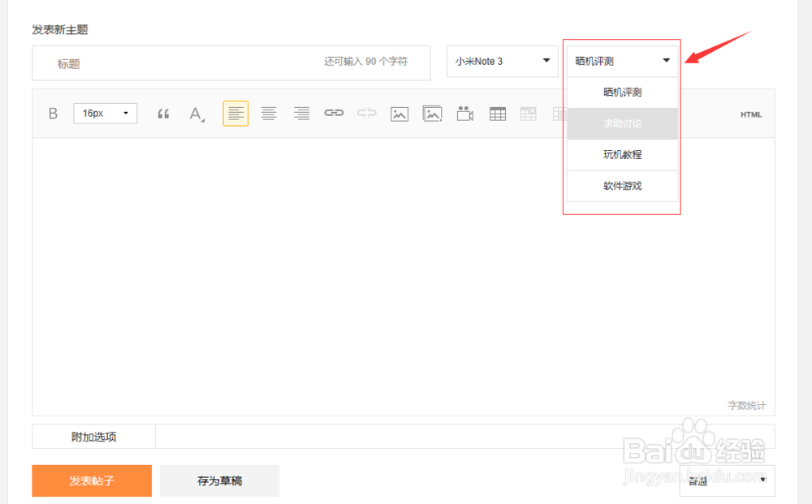
Task: Insert a table
Action: pos(498,114)
